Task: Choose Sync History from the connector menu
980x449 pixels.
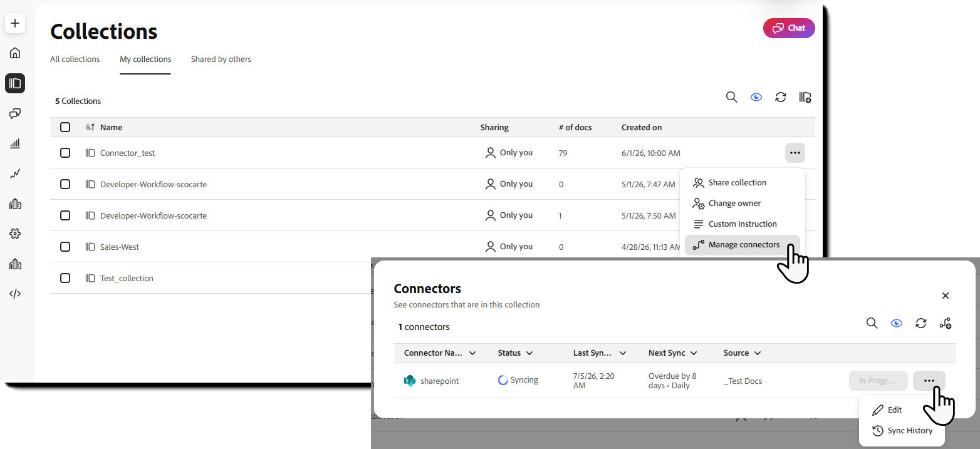Action: point(902,431)
